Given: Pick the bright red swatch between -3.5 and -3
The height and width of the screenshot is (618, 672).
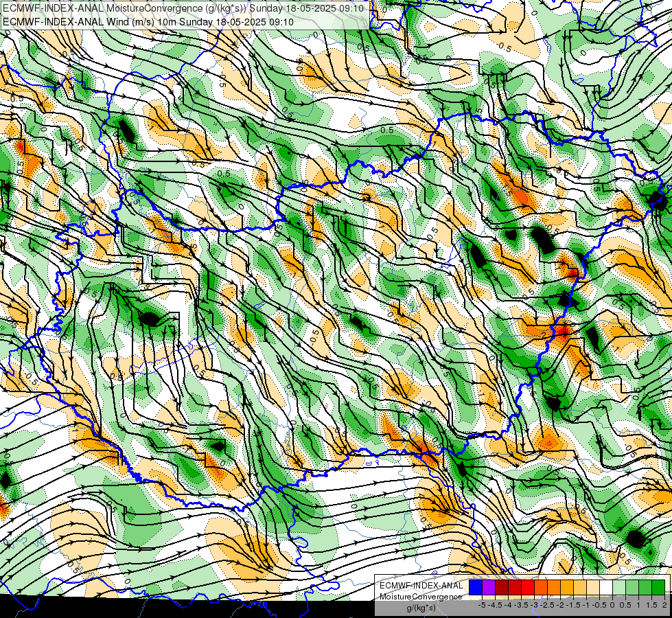Looking at the screenshot, I should pos(528,587).
